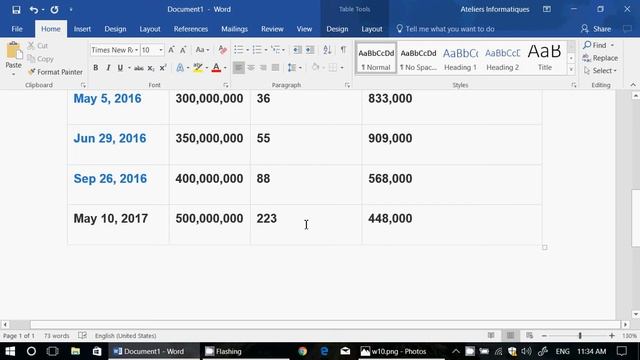Screen dimensions: 640x360
Task: Open Find in Editing group
Action: 595,45
